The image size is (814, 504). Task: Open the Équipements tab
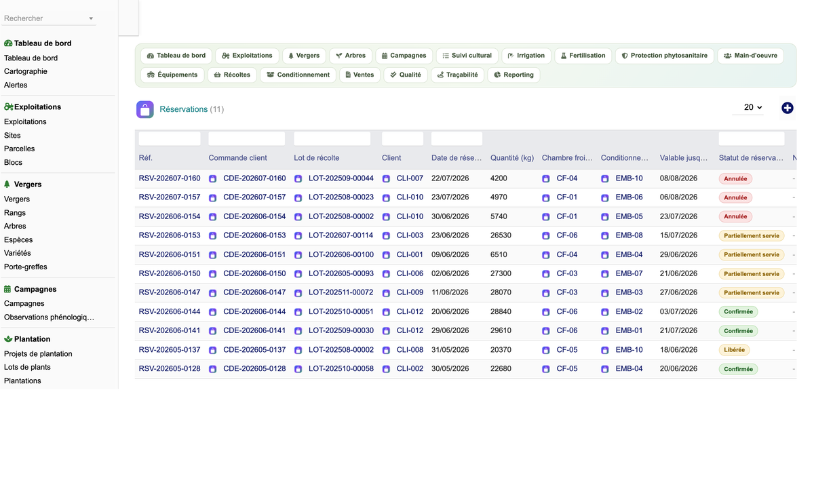(x=172, y=75)
